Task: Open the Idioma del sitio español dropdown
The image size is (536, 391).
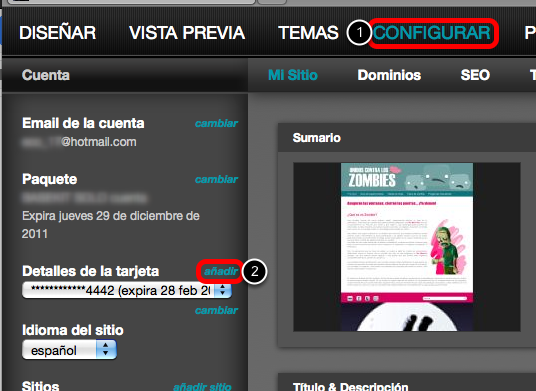Action: coord(69,350)
